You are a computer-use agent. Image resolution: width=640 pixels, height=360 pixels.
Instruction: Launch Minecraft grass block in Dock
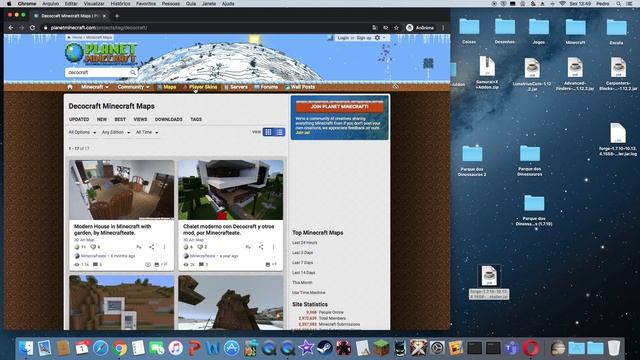pyautogui.click(x=381, y=348)
